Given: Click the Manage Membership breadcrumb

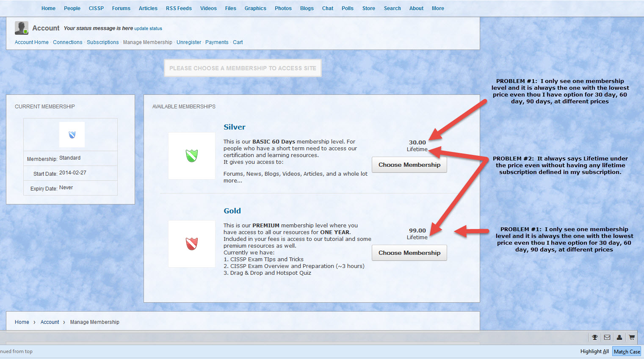Looking at the screenshot, I should 95,322.
